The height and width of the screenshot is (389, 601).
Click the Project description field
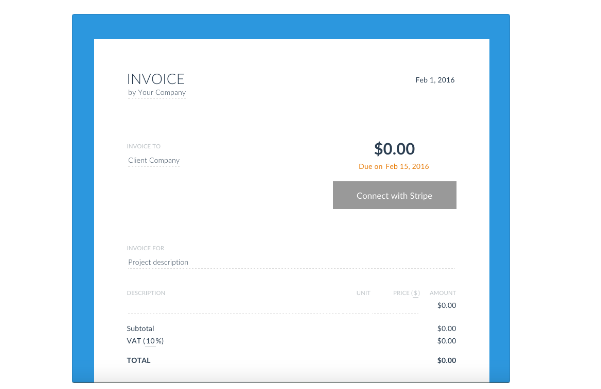coord(291,262)
